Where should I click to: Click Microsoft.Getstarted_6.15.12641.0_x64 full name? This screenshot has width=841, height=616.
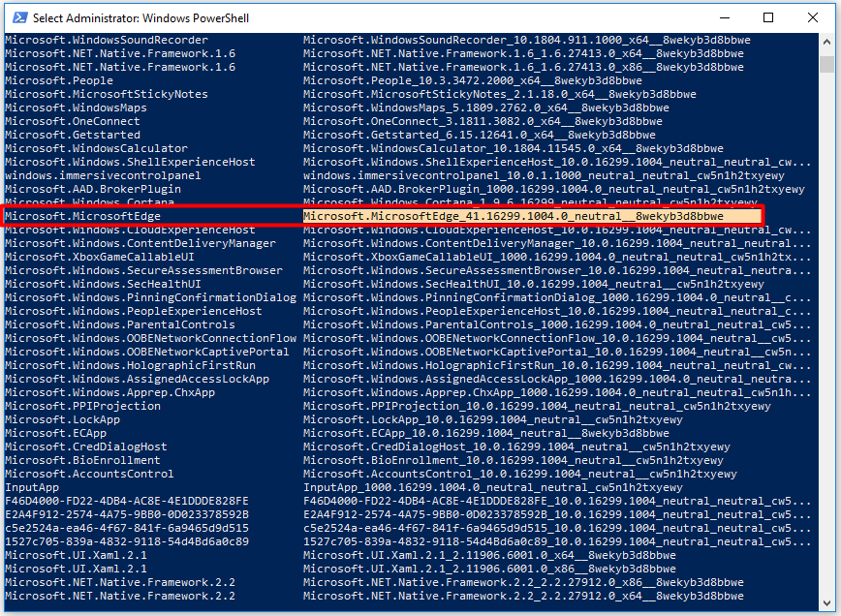tap(480, 135)
